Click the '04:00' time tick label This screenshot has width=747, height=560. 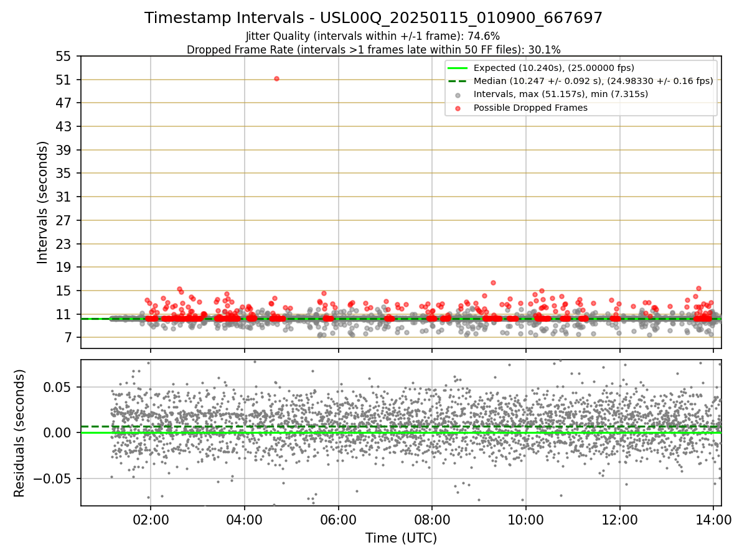point(244,519)
